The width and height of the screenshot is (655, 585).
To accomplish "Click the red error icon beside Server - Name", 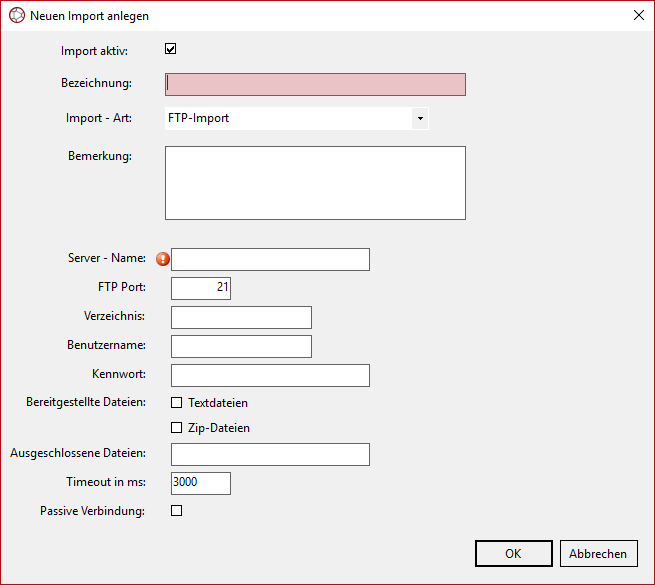I will (164, 259).
